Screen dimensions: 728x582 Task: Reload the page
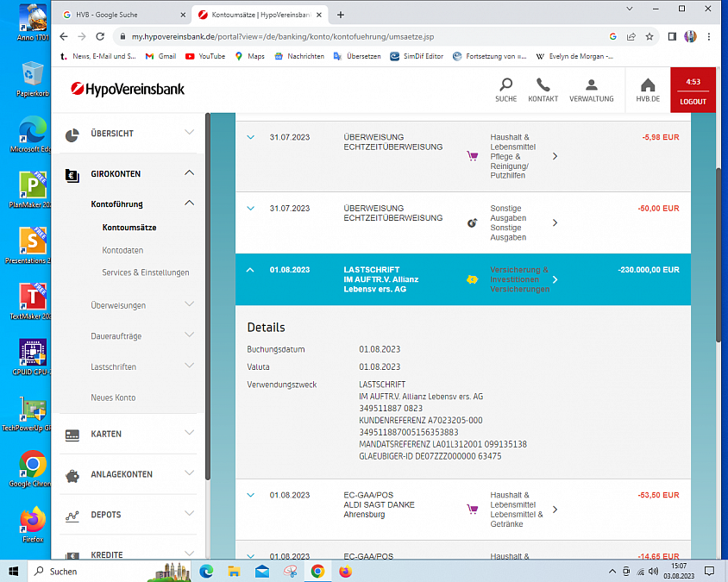coord(100,36)
